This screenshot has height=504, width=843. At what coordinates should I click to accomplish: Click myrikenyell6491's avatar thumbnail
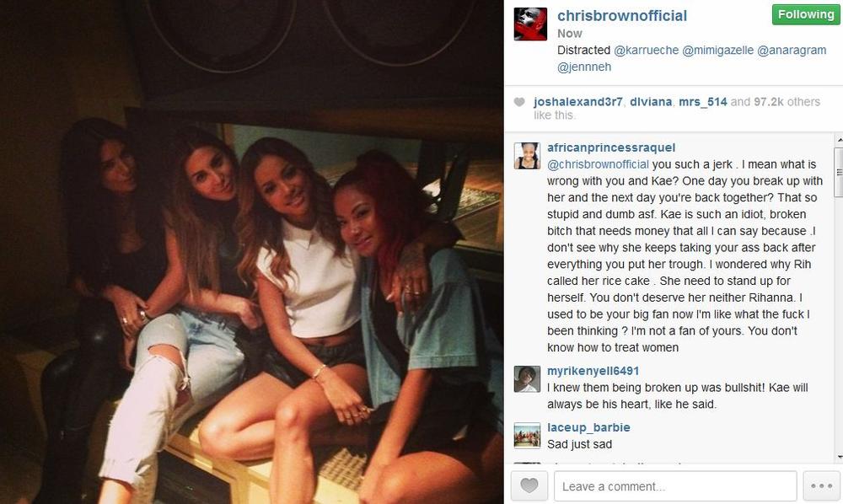coord(527,379)
